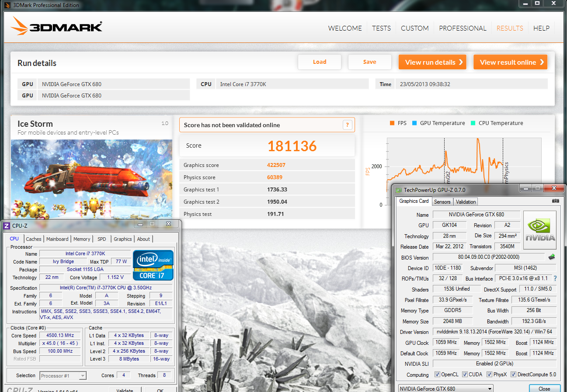
Task: Close the CPU-Z window with X
Action: [x=168, y=224]
